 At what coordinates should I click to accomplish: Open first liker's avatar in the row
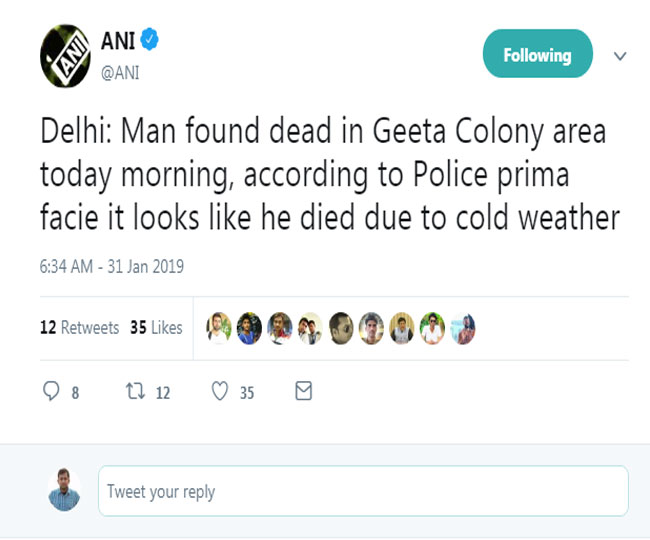coord(219,328)
